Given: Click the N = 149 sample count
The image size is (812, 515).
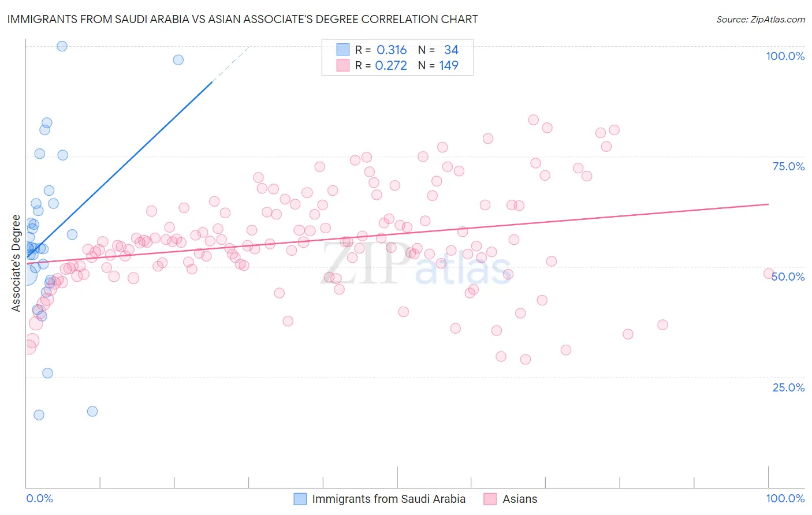Looking at the screenshot, I should (x=438, y=65).
